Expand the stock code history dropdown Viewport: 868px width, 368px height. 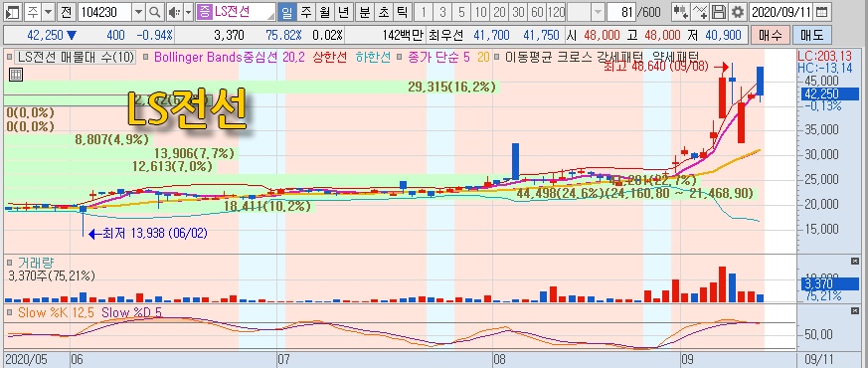(138, 12)
